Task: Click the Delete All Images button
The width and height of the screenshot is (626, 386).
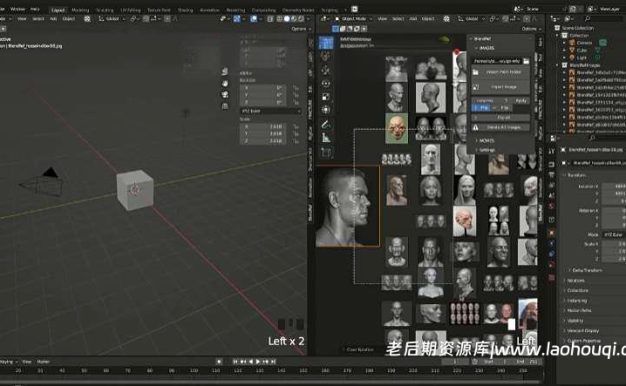Action: pos(501,127)
